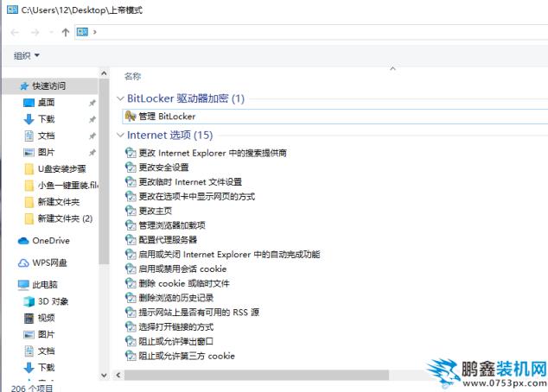Collapse the BitLocker 驱动器加密 group
The image size is (548, 392).
point(120,98)
